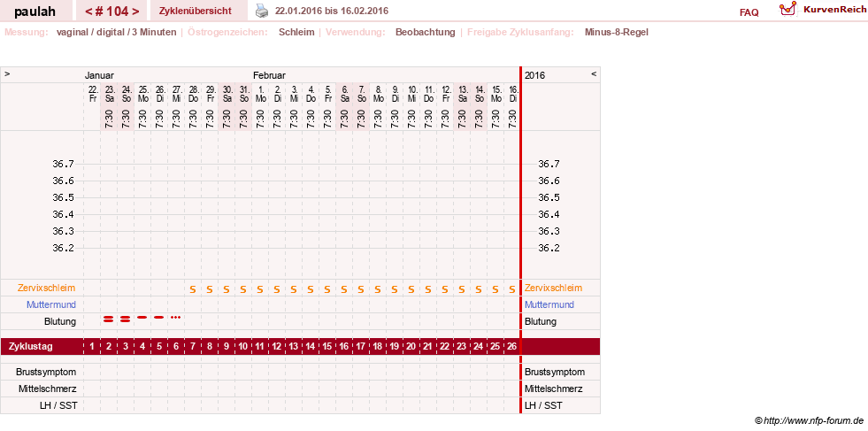Click the left 36.7 temperature label
Viewport: 868px width, 431px height.
pos(63,164)
